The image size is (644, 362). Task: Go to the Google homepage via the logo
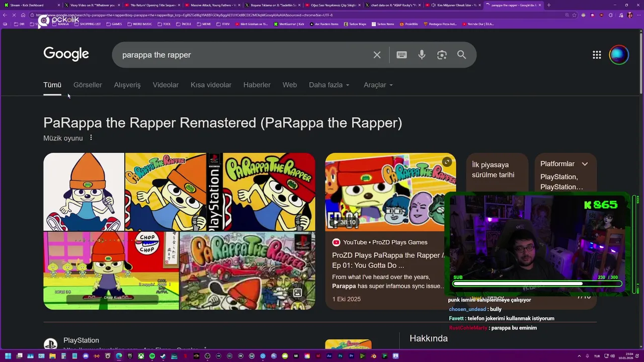[66, 54]
